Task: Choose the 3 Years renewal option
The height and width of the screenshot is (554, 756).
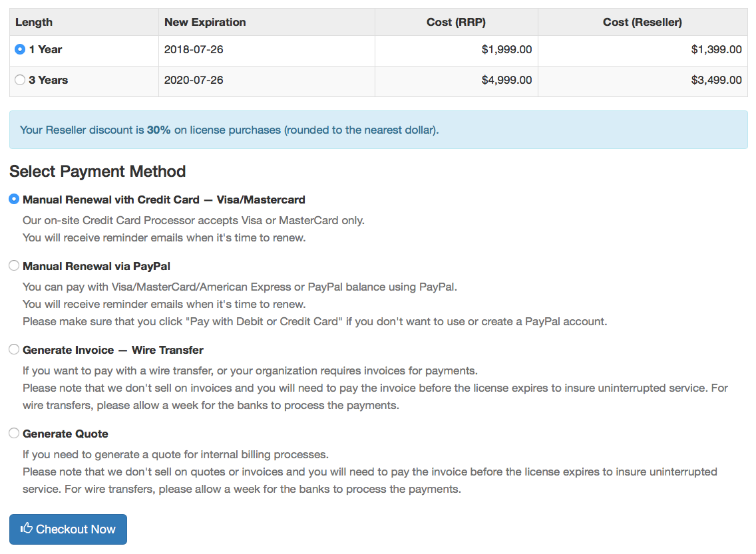Action: 20,80
